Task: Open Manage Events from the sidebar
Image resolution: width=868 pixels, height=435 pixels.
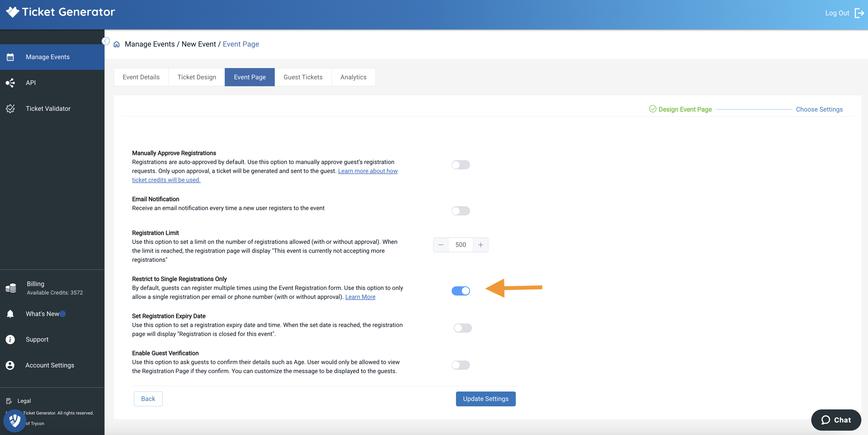Action: tap(47, 57)
